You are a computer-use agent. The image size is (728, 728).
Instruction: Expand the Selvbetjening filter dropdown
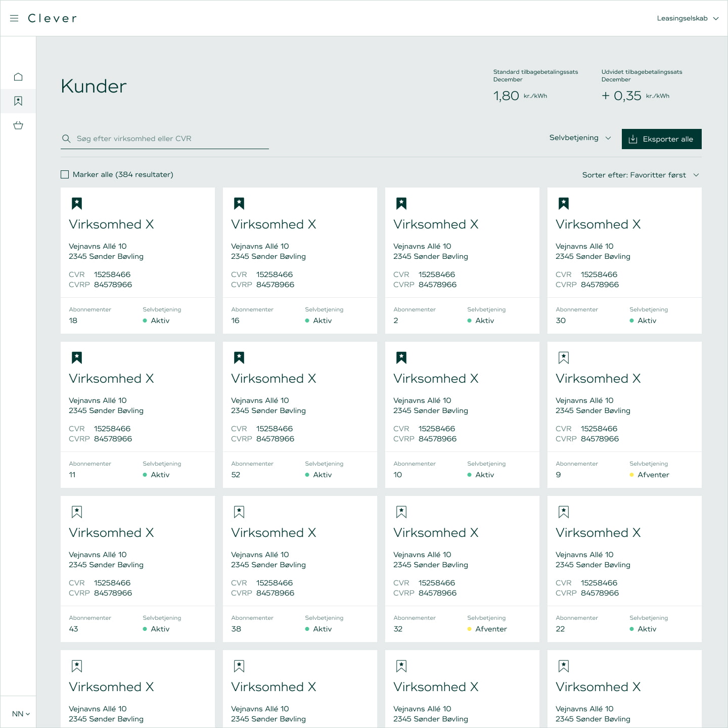580,138
